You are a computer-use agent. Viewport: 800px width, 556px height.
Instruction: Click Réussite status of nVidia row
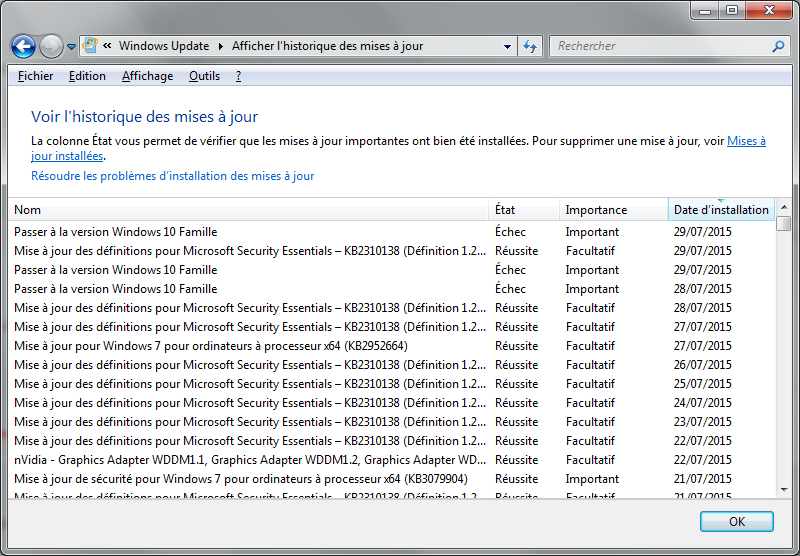(x=516, y=460)
